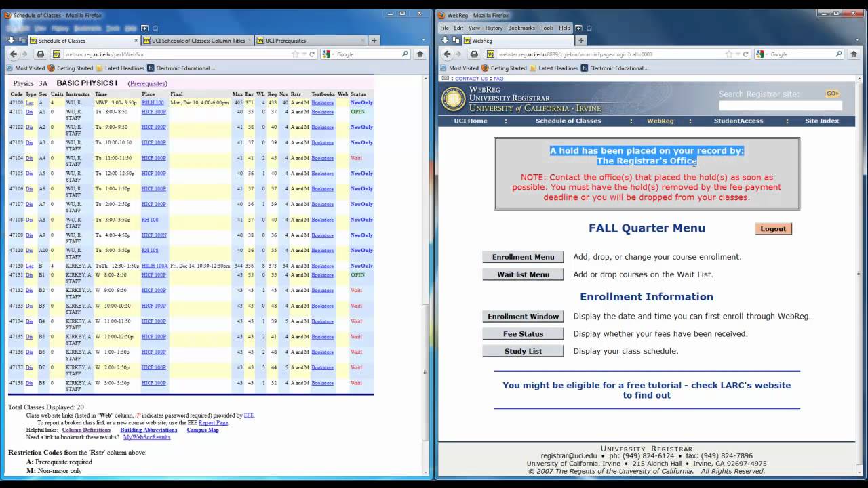Open Site Index in the WebReg navigation bar
The image size is (868, 488).
[822, 121]
